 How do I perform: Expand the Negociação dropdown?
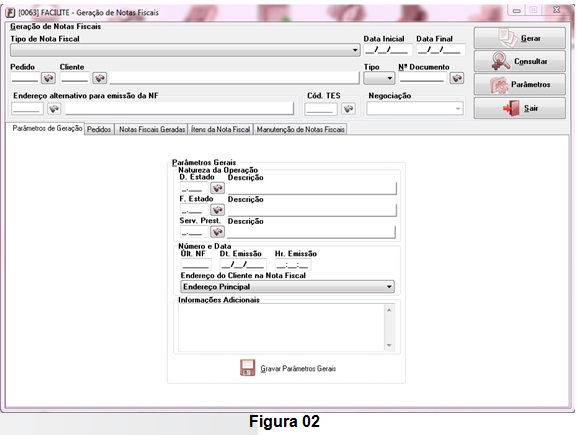(x=415, y=109)
